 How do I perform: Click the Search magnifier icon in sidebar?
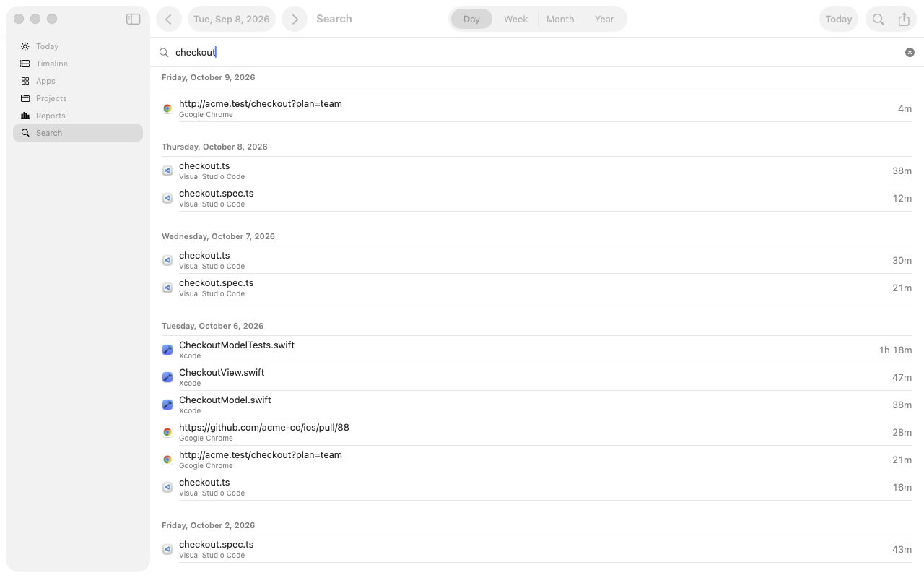click(25, 133)
